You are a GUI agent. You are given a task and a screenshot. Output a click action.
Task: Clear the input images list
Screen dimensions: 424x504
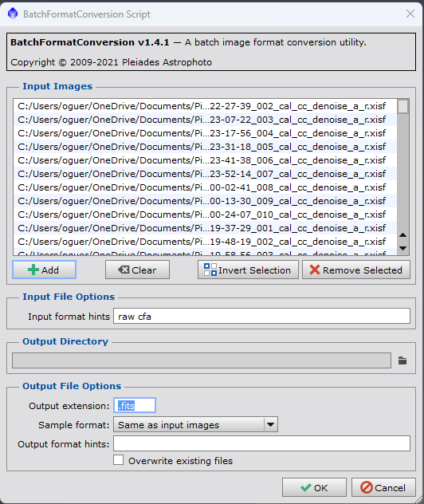click(137, 270)
